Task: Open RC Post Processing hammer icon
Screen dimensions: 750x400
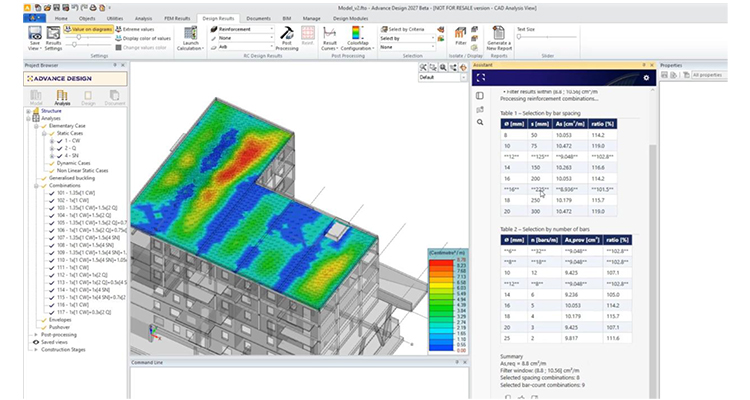Action: click(x=287, y=33)
